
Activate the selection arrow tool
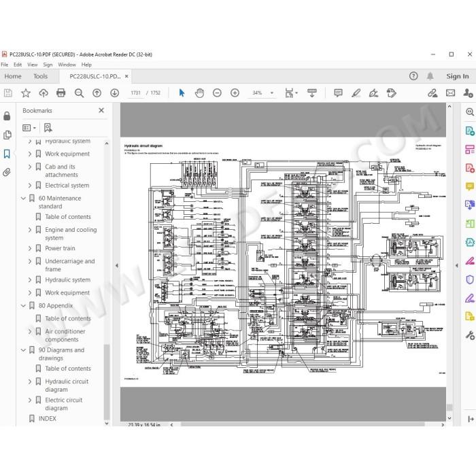[182, 93]
